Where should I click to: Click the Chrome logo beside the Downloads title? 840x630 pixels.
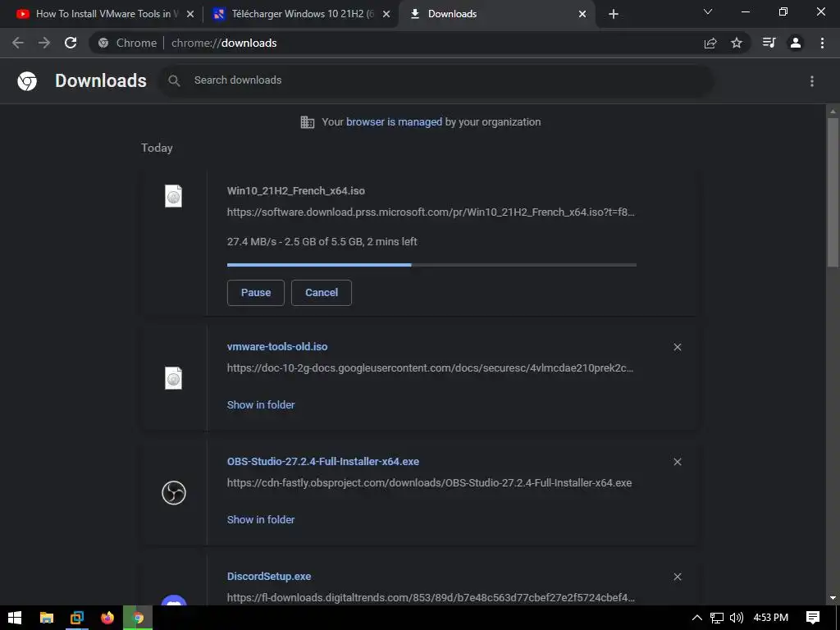[27, 81]
